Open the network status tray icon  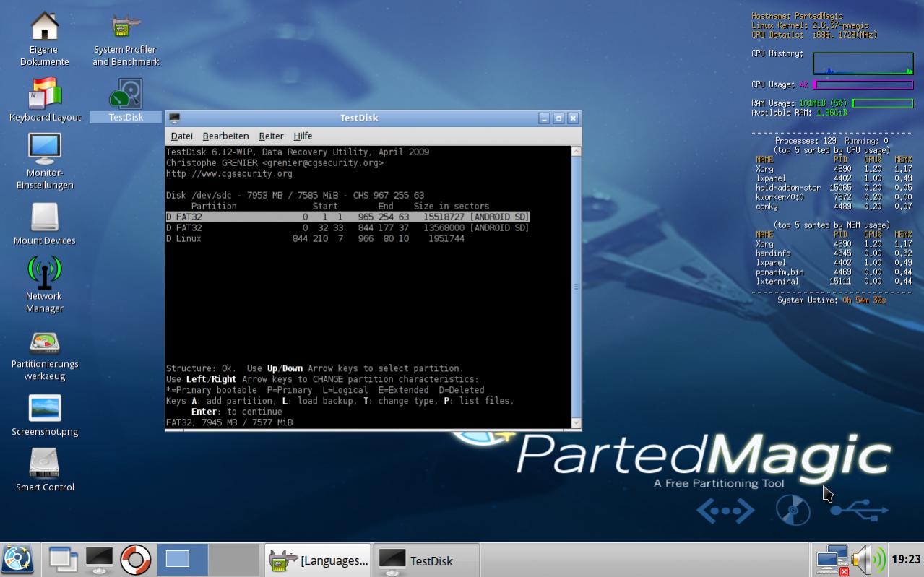(x=832, y=560)
